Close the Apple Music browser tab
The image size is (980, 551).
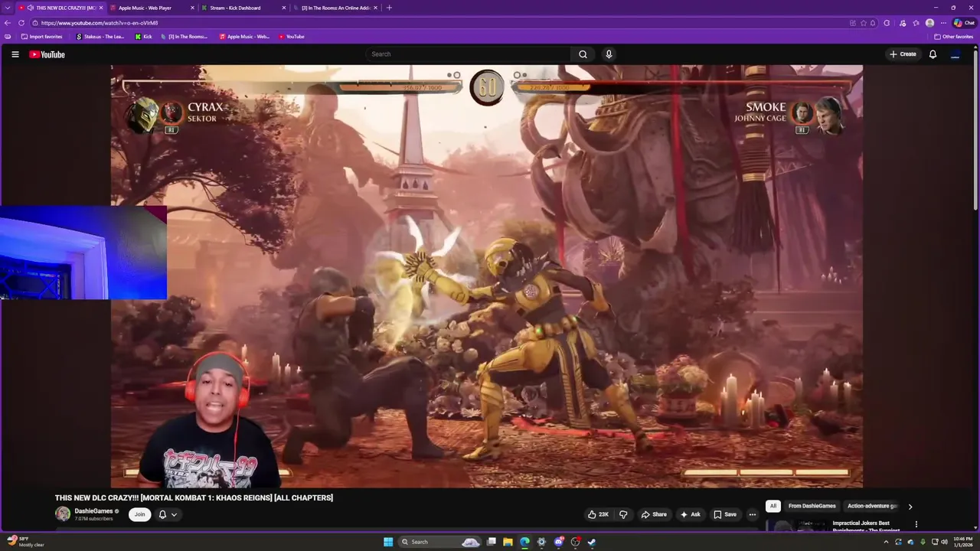tap(192, 8)
